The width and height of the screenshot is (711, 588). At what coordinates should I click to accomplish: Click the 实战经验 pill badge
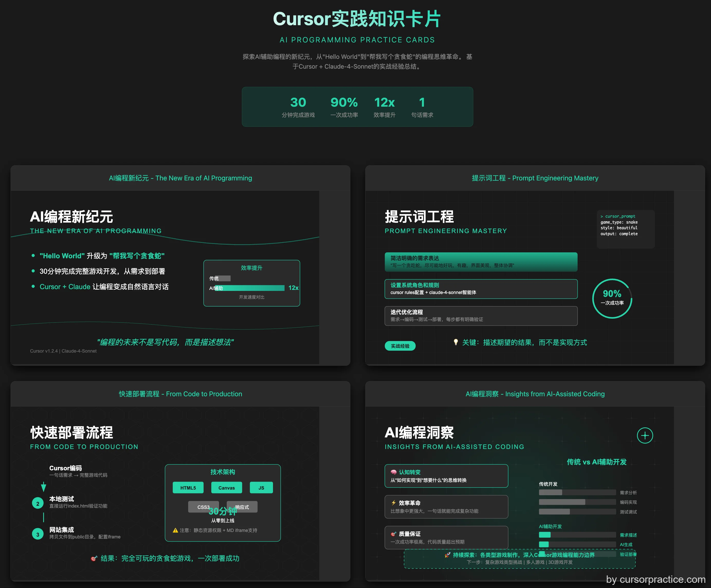tap(400, 346)
